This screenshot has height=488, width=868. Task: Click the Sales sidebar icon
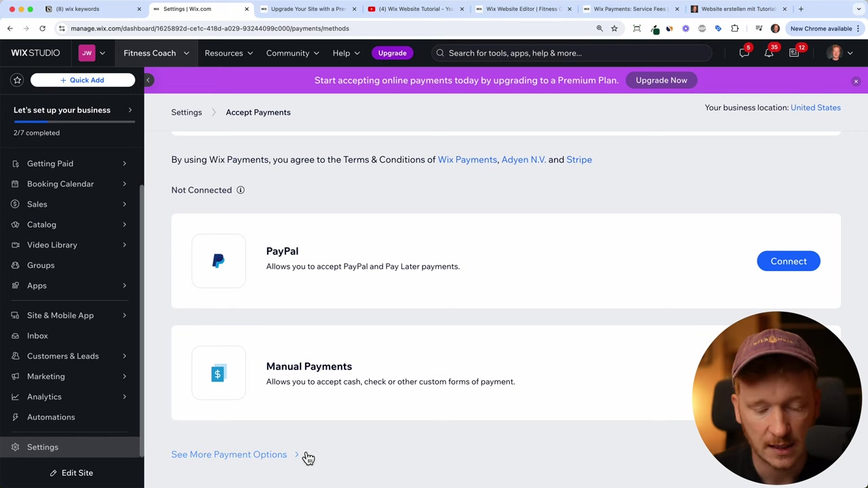[16, 204]
